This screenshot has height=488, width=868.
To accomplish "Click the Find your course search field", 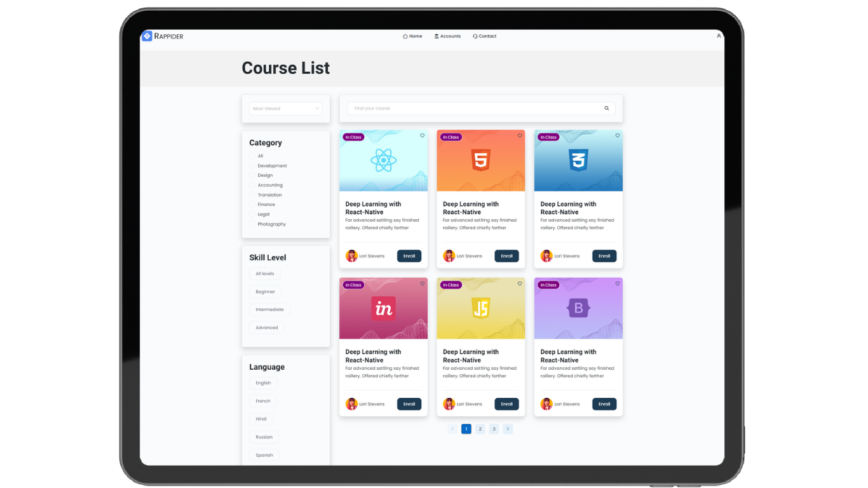I will (x=481, y=109).
